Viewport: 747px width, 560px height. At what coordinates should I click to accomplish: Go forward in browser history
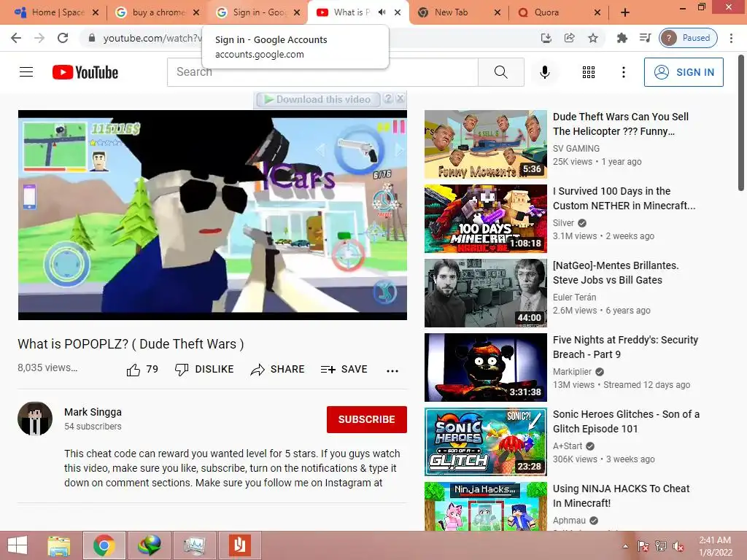click(x=39, y=38)
